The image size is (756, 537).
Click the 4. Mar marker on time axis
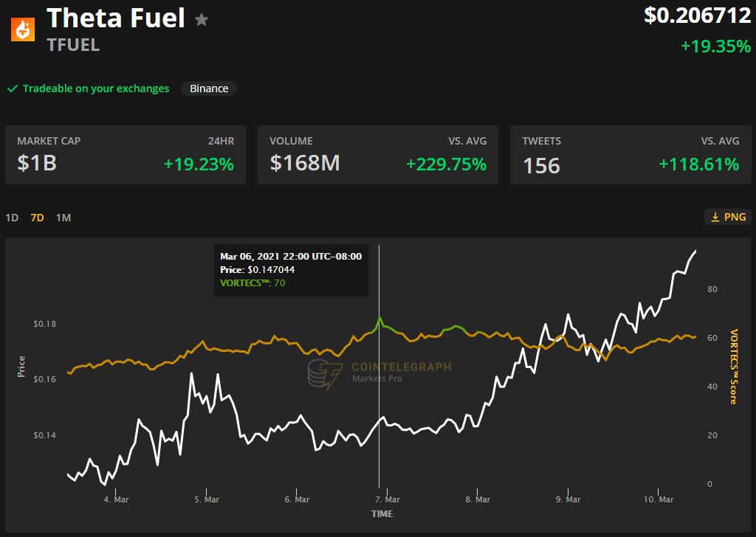click(117, 499)
